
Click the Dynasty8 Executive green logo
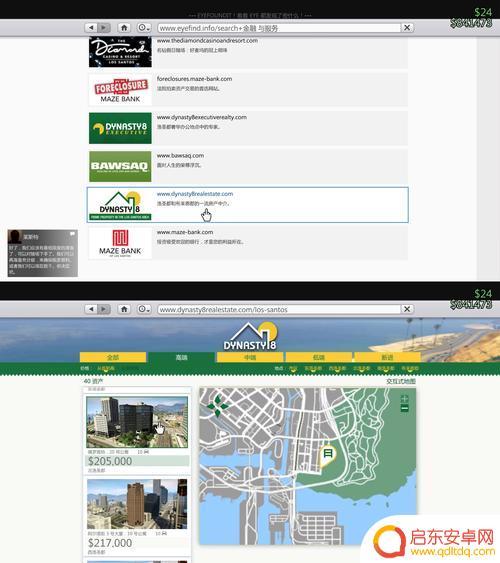120,128
